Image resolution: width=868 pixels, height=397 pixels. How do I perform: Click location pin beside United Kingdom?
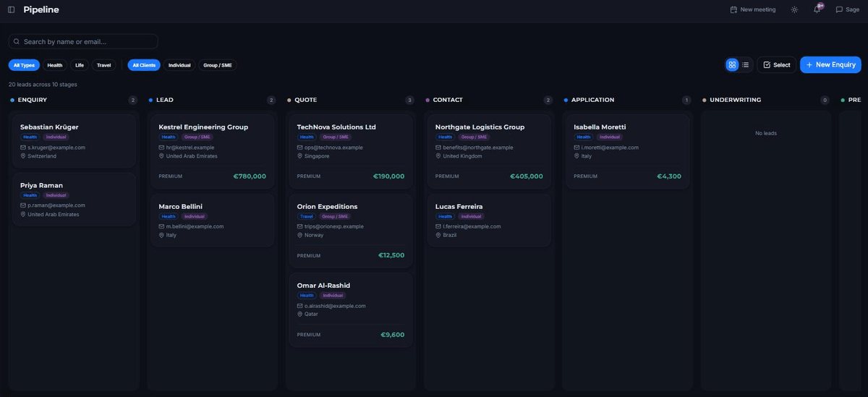(438, 156)
